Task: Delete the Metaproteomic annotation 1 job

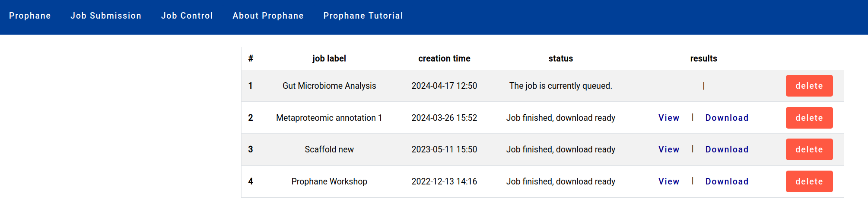Action: tap(809, 118)
